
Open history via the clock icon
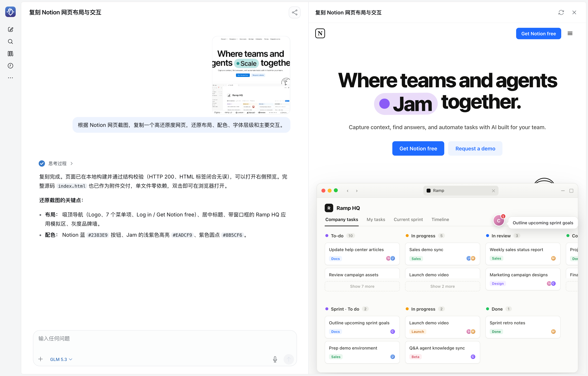pyautogui.click(x=10, y=66)
